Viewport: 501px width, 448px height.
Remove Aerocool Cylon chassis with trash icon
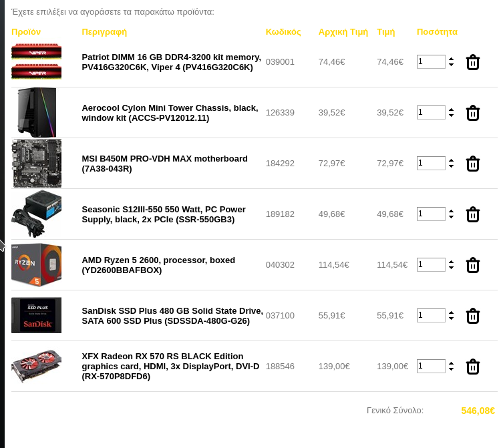[x=472, y=113]
